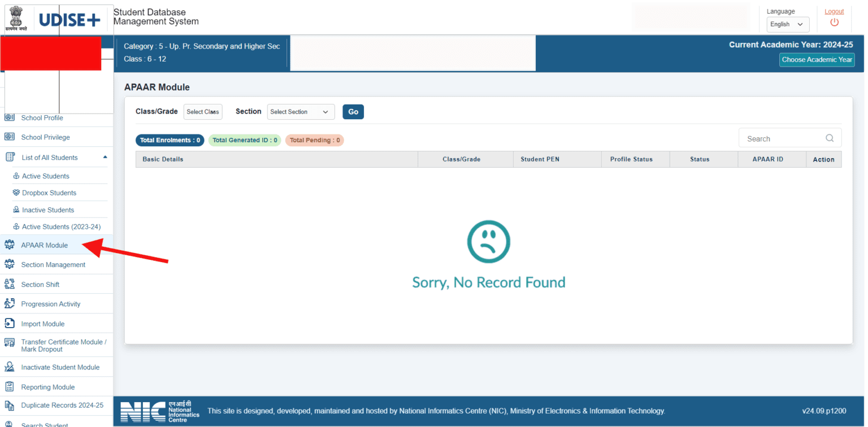This screenshot has height=427, width=868.
Task: Click the Section Management sidebar icon
Action: 9,264
